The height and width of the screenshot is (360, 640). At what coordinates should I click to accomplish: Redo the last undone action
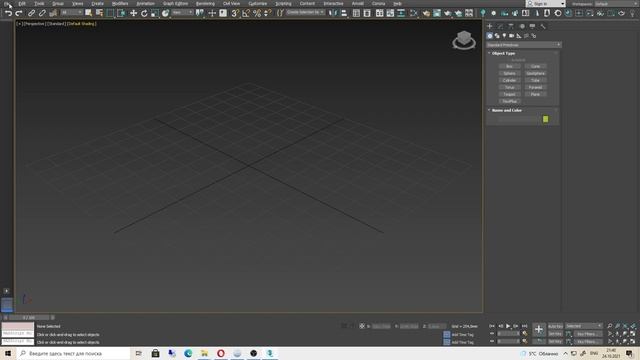(x=19, y=13)
